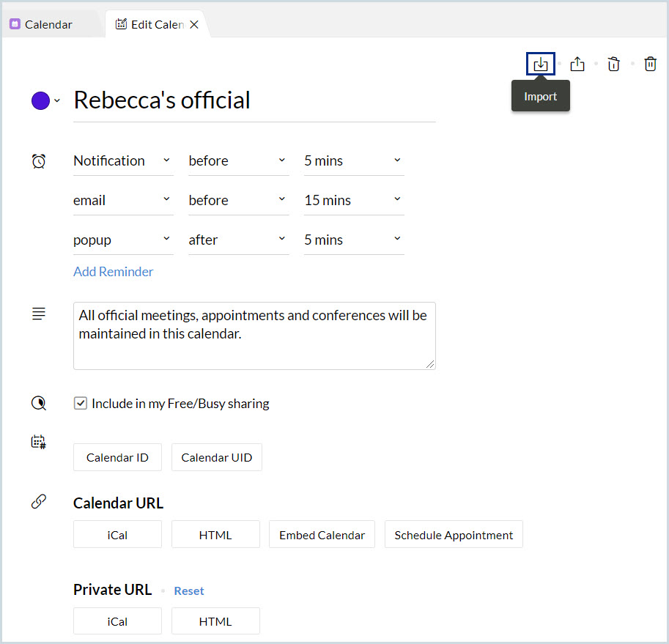
Task: Click the Add Reminder link
Action: (114, 271)
